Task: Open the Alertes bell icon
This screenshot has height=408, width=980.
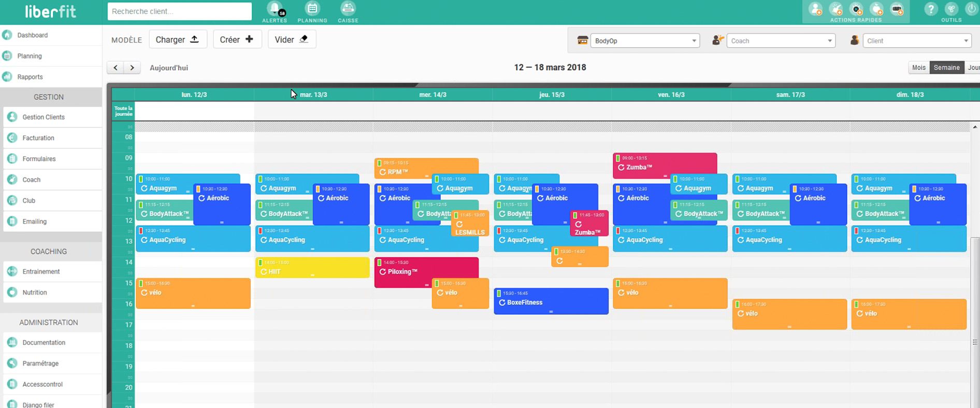Action: pyautogui.click(x=275, y=9)
